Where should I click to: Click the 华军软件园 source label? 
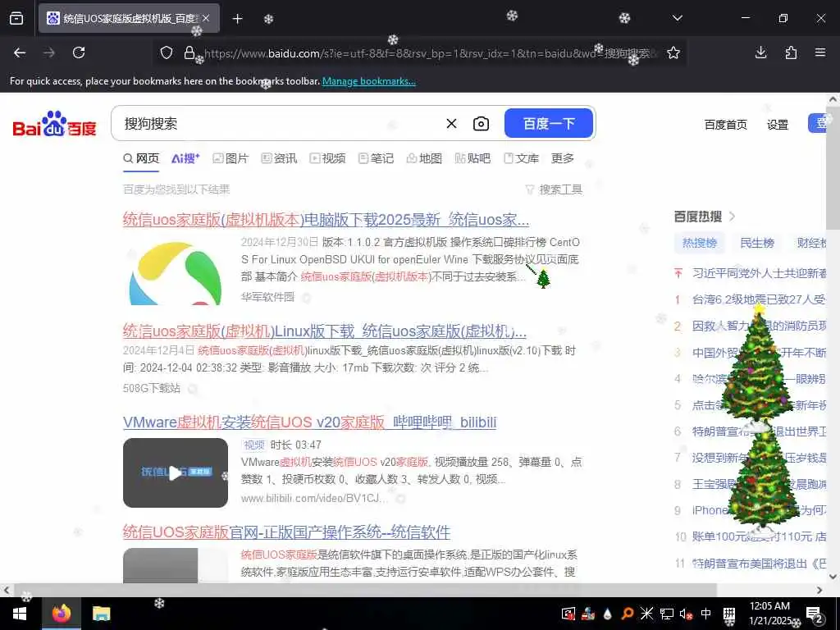pos(268,296)
